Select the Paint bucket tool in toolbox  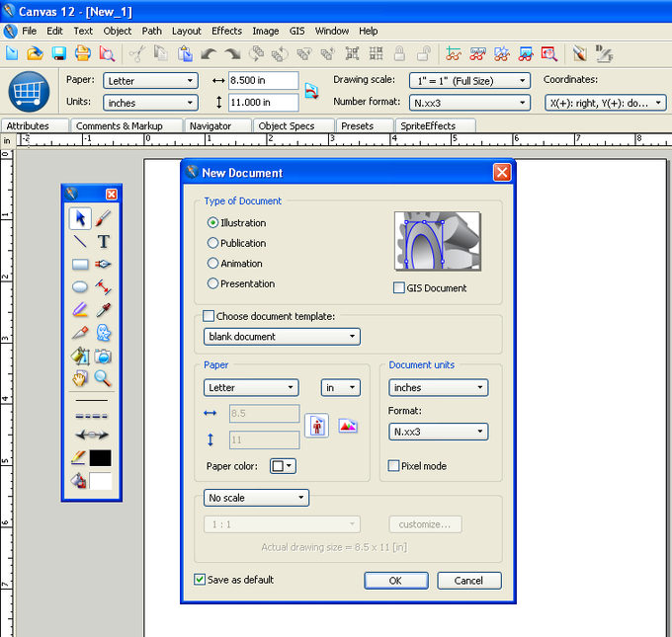click(x=80, y=356)
